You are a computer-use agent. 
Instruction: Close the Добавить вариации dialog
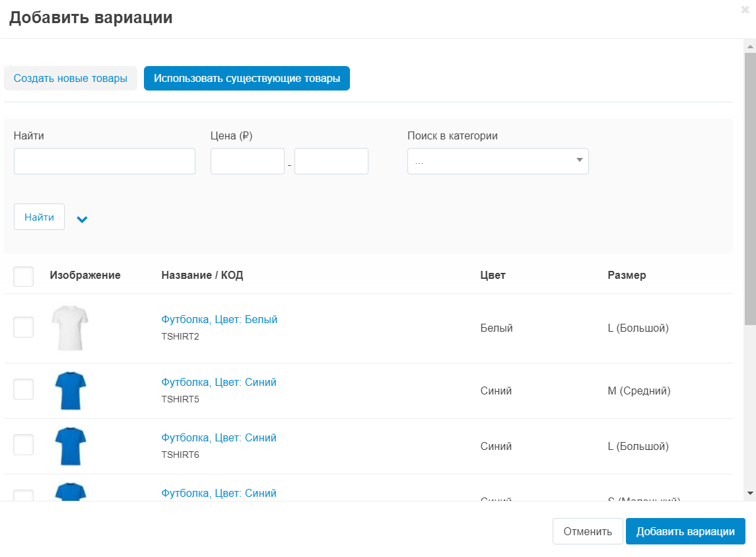[x=745, y=10]
